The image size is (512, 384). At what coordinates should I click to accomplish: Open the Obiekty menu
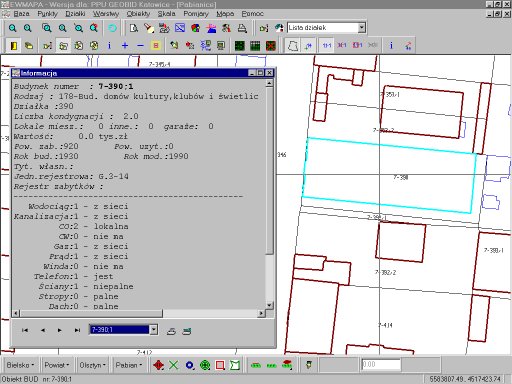[x=138, y=14]
